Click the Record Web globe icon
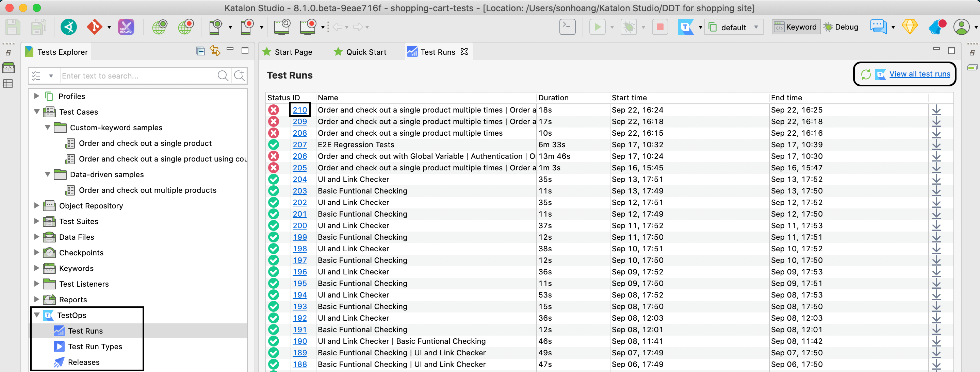This screenshot has width=980, height=372. 186,27
